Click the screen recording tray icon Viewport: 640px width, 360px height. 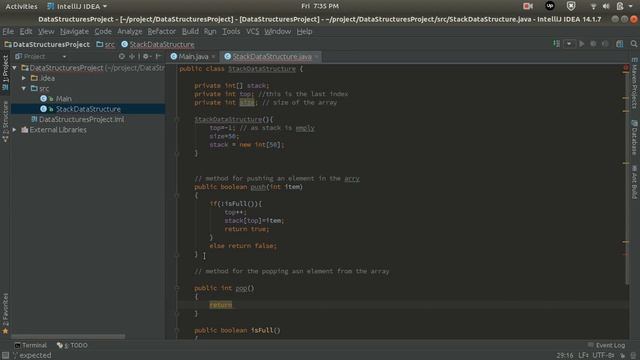[x=528, y=6]
